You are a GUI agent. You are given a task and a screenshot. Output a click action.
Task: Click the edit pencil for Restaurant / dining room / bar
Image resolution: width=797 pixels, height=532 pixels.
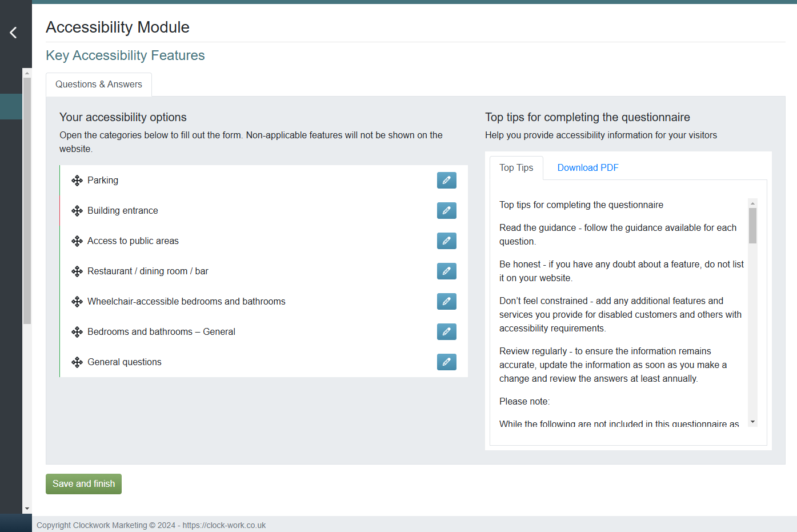[x=446, y=271]
